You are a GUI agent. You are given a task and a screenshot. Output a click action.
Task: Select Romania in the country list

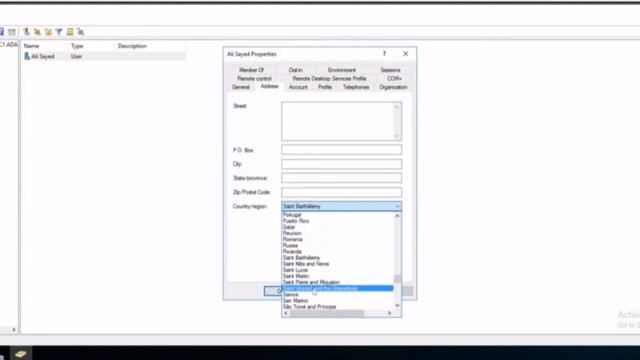coord(293,239)
